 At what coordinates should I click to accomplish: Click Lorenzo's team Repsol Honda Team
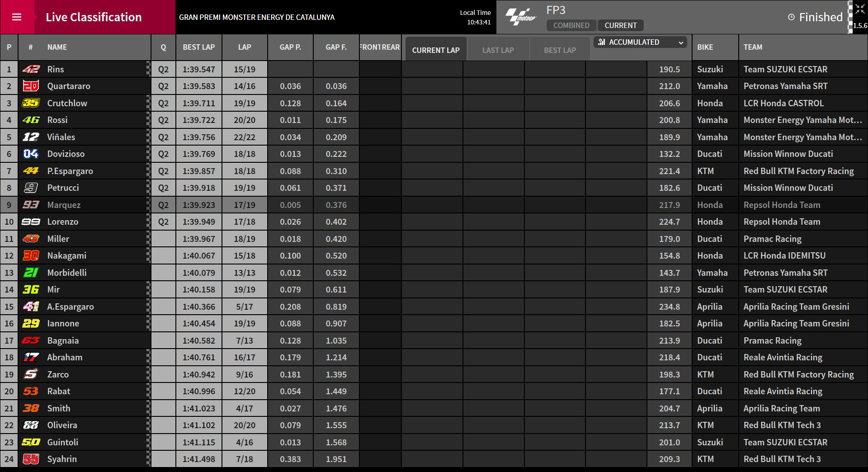click(x=782, y=222)
